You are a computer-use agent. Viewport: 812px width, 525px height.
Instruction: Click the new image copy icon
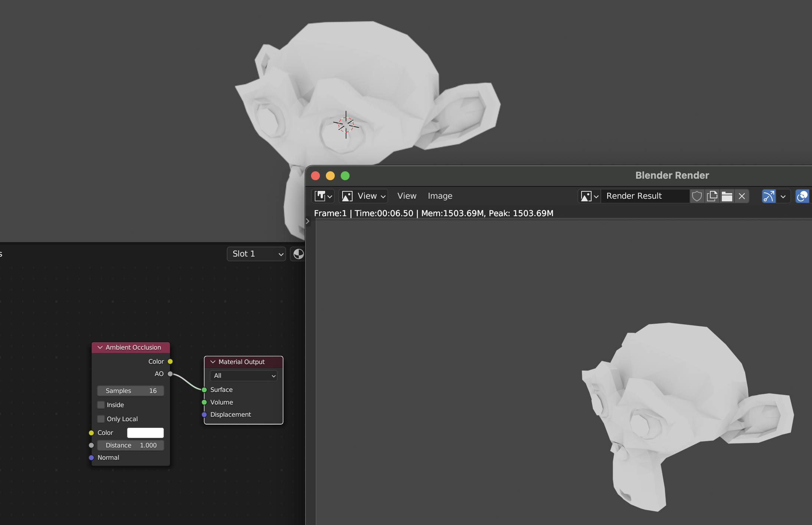pos(712,196)
